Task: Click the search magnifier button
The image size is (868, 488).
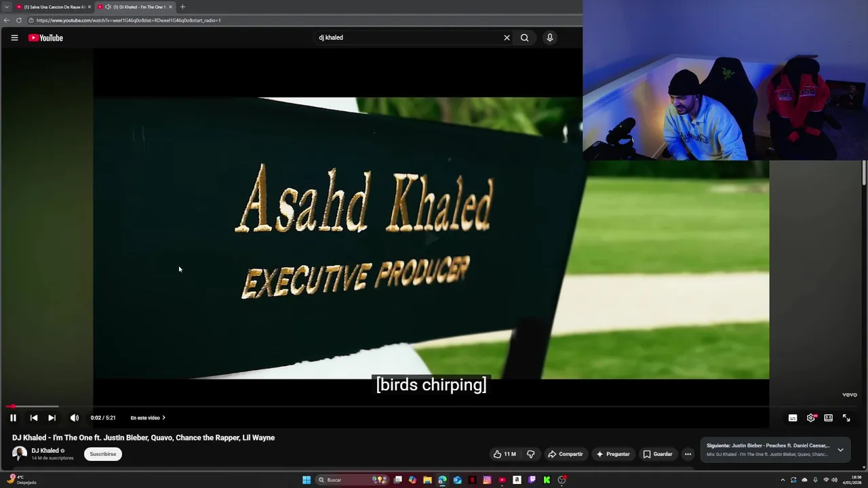Action: coord(524,38)
